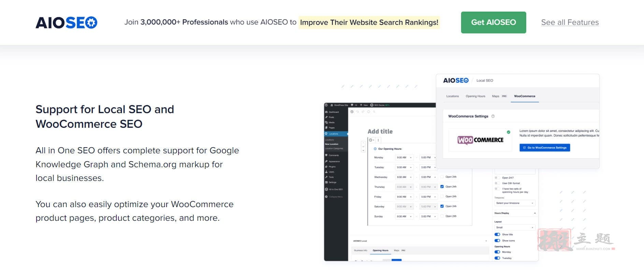Select the WooCommerce tab

click(525, 96)
